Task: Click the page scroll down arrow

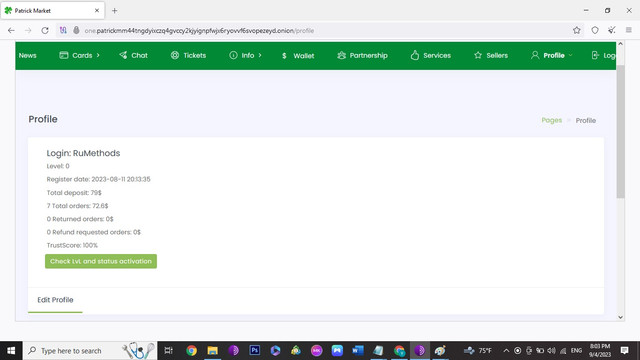Action: [620, 317]
